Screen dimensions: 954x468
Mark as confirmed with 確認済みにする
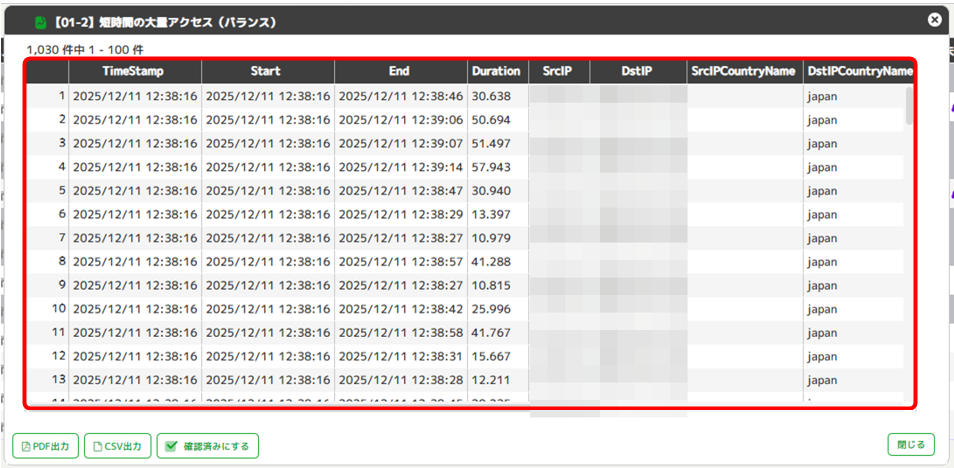208,446
